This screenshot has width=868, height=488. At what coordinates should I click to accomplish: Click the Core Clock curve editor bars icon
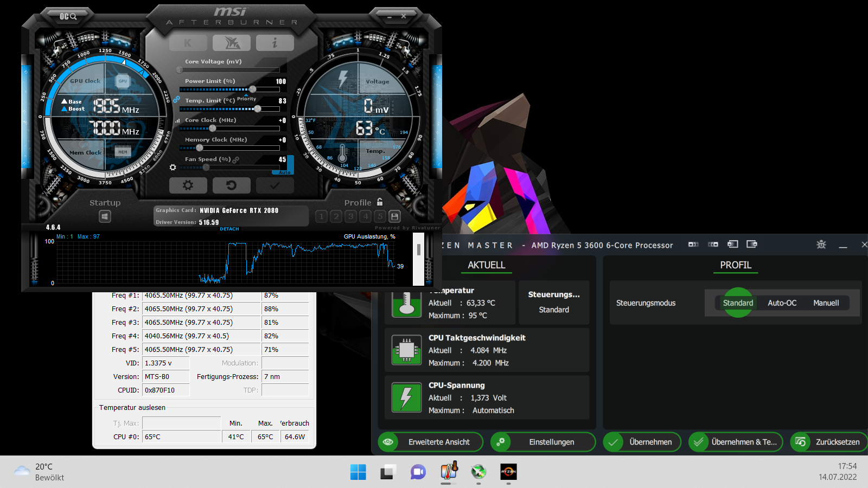[x=177, y=121]
